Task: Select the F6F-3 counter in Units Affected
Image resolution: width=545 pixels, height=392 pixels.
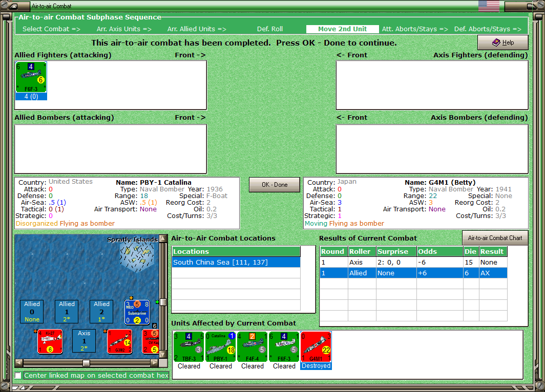Action: pyautogui.click(x=284, y=346)
